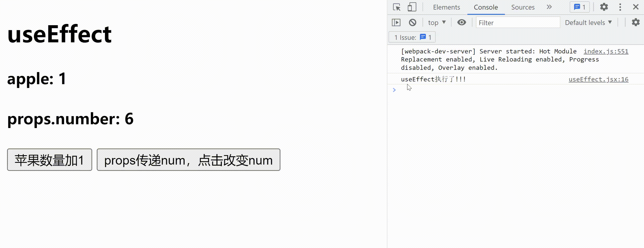Create a live expression with eye icon
Viewport: 644px width, 248px height.
(x=462, y=22)
